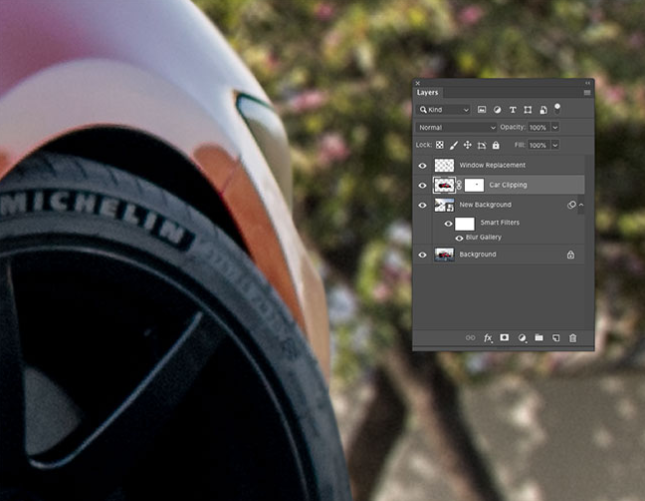
Task: Click the Opacity value field
Action: click(538, 128)
